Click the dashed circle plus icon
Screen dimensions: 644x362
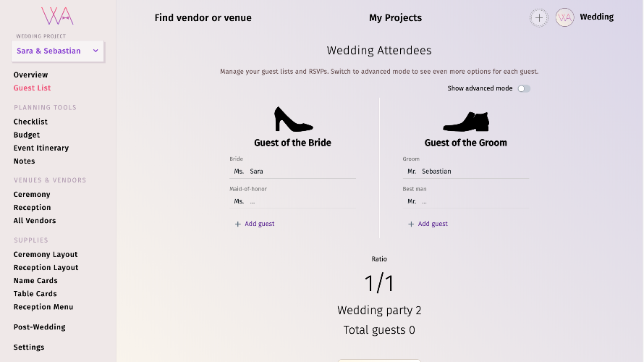539,17
